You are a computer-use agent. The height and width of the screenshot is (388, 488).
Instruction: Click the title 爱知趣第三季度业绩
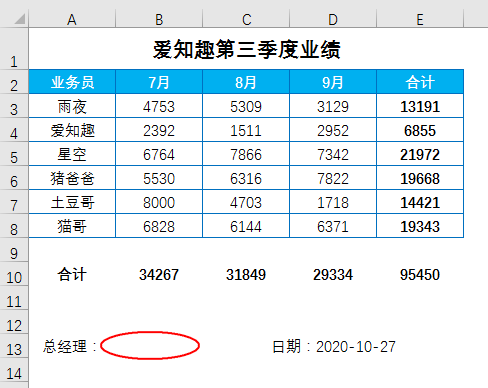pos(246,50)
